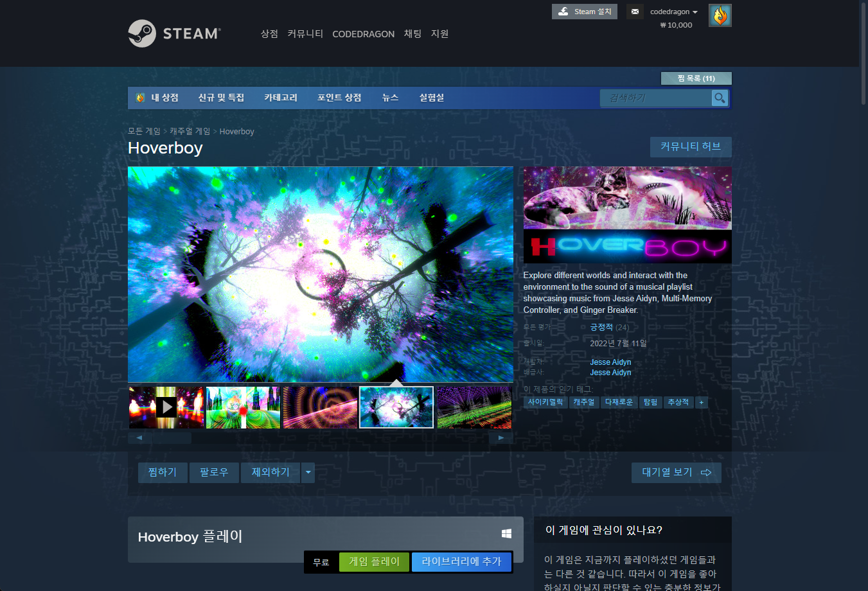Open the 채팅 menu
This screenshot has width=868, height=591.
pyautogui.click(x=412, y=34)
